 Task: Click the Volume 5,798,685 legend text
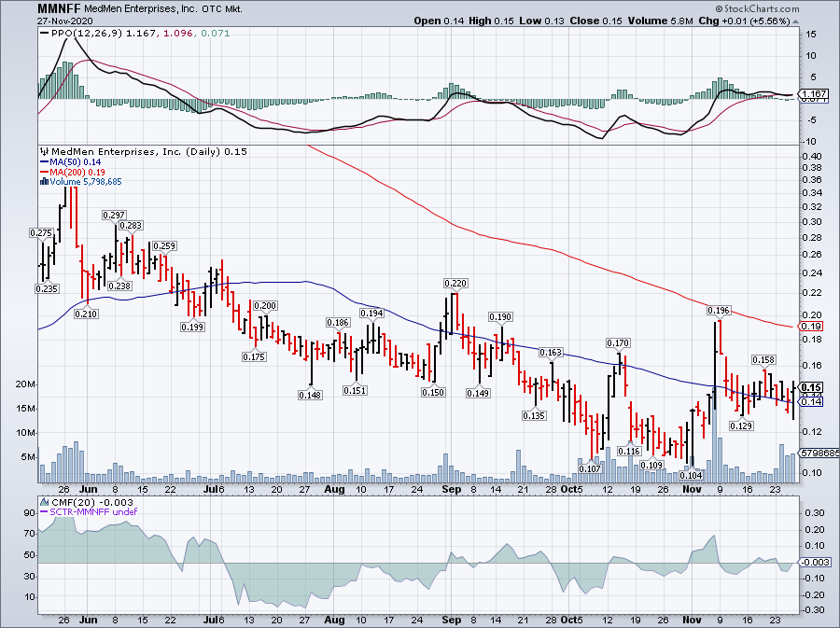pos(86,182)
